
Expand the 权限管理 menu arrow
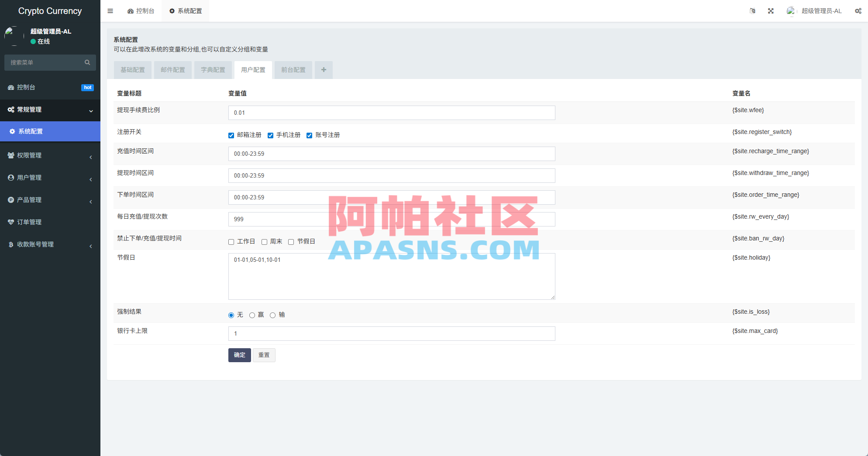click(x=91, y=157)
